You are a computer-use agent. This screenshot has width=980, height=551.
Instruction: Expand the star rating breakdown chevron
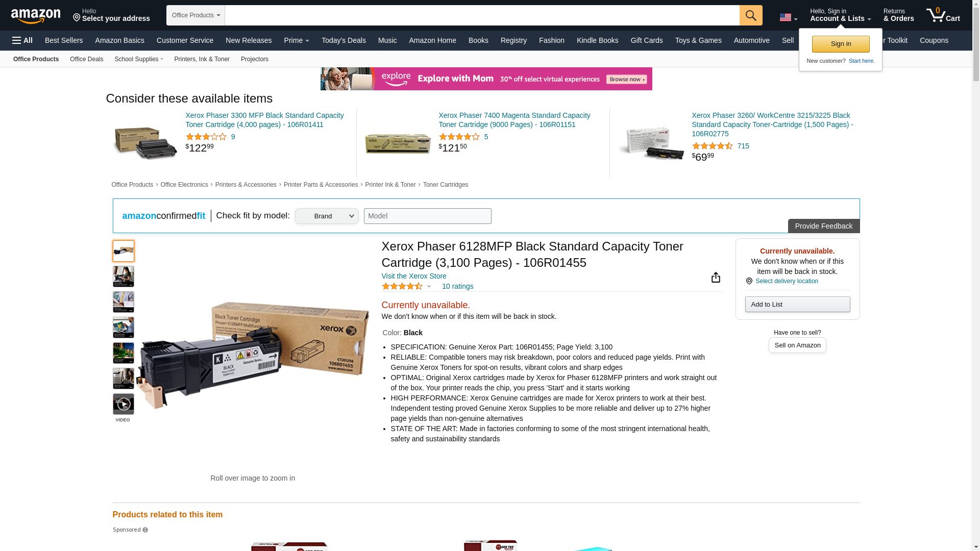[x=429, y=286]
